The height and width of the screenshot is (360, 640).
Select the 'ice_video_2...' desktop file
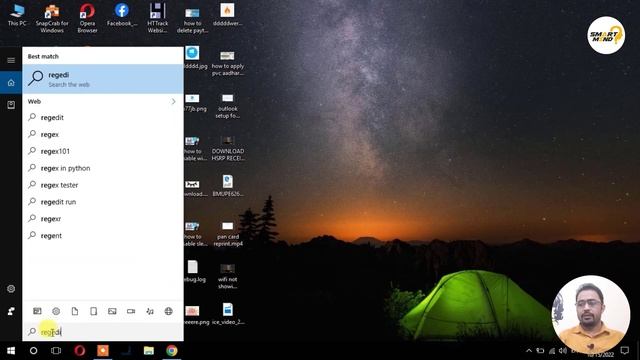click(228, 314)
